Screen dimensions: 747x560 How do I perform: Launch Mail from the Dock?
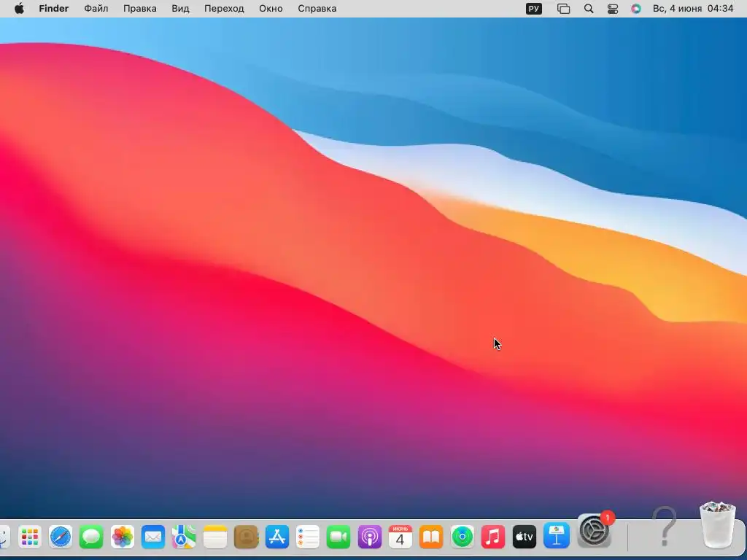[153, 537]
